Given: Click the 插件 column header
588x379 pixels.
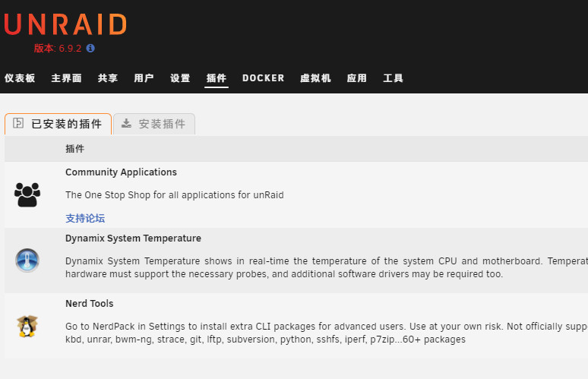Looking at the screenshot, I should [x=75, y=149].
